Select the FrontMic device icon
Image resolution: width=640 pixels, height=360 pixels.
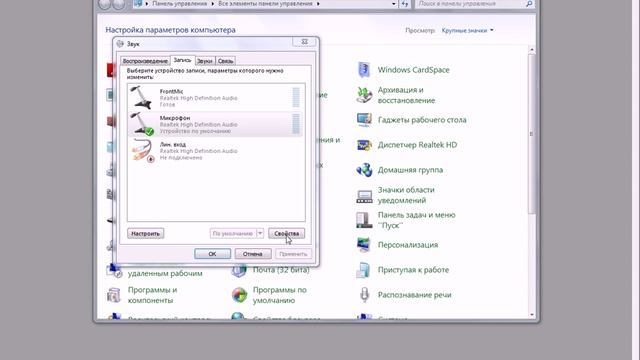[141, 98]
